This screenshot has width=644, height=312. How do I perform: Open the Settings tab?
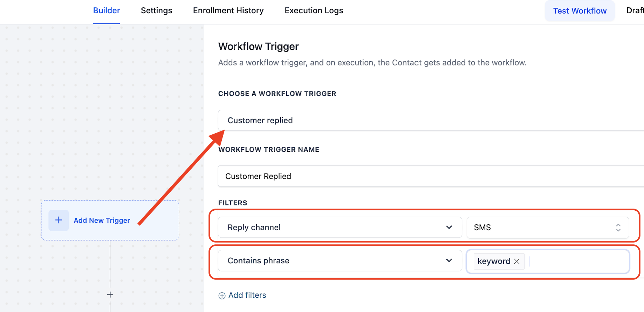click(156, 11)
